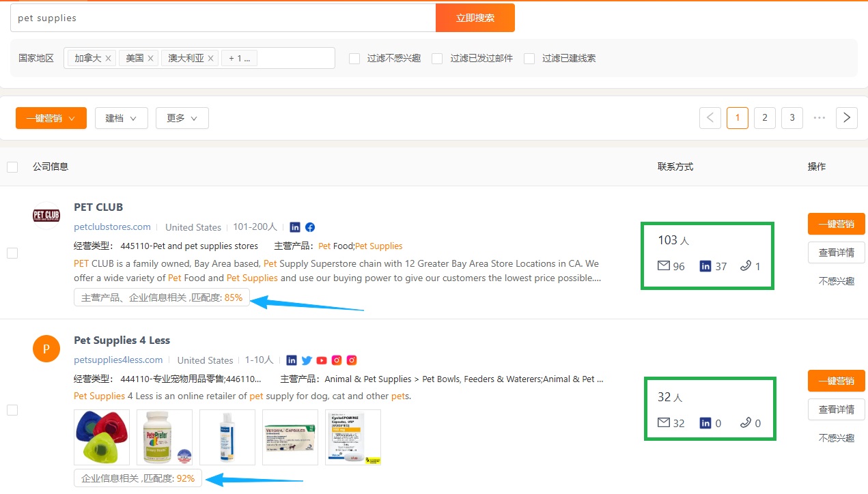This screenshot has height=494, width=868.
Task: Click phone icon for Pet Supplies 4 Less
Action: pos(746,423)
